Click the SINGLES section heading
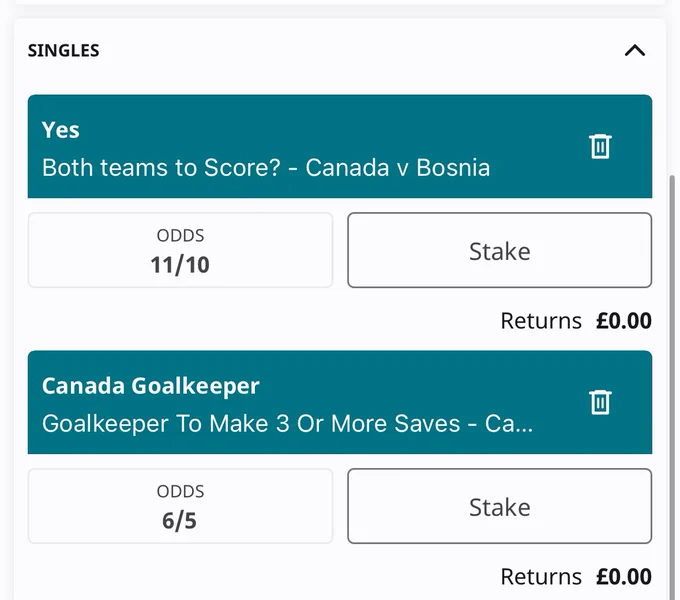Screen dimensions: 680x600 (63, 51)
